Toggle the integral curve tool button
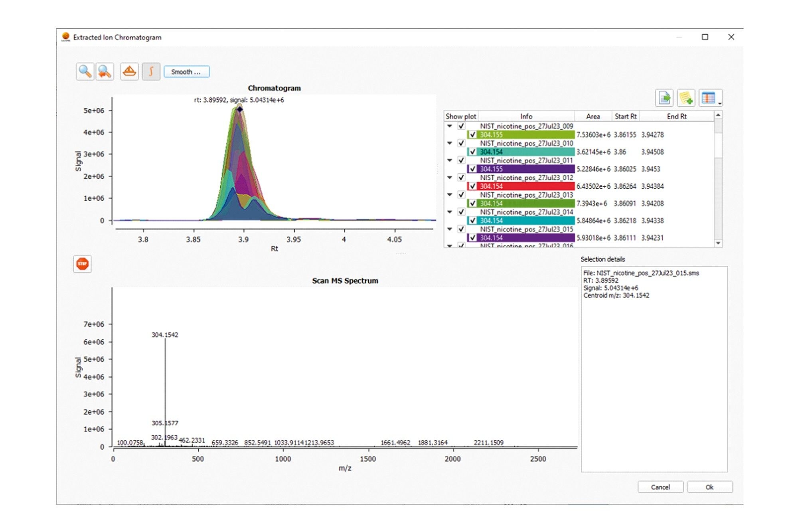The width and height of the screenshot is (798, 532). [x=151, y=72]
